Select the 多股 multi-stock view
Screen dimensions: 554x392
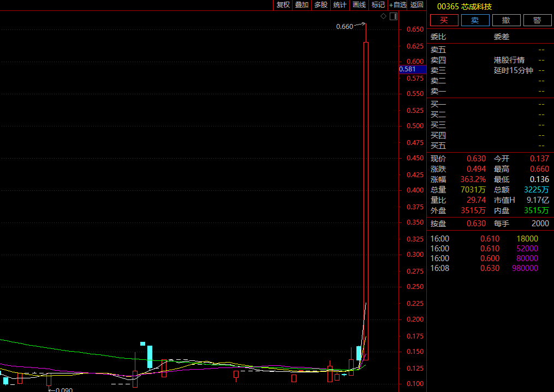[x=321, y=5]
